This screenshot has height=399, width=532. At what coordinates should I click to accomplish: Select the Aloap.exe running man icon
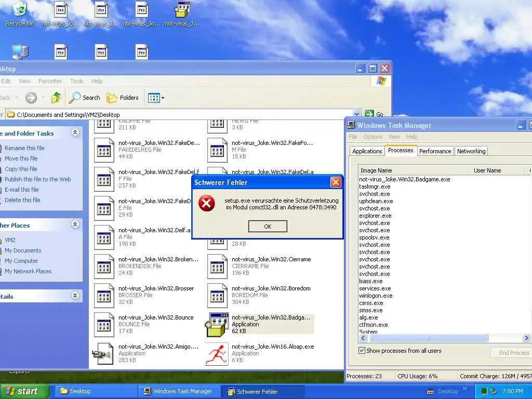[217, 354]
